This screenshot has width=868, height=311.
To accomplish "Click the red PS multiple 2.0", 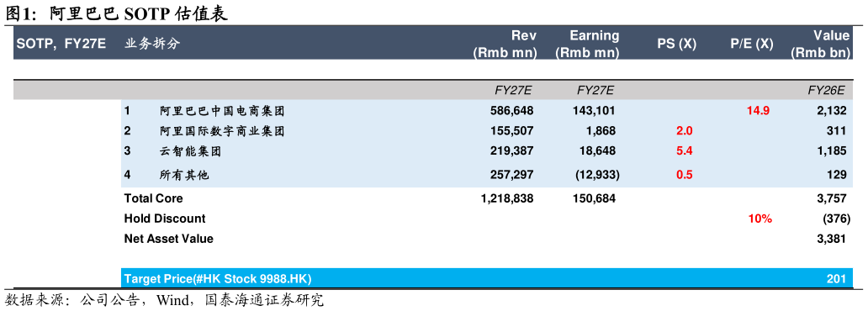I will click(684, 131).
